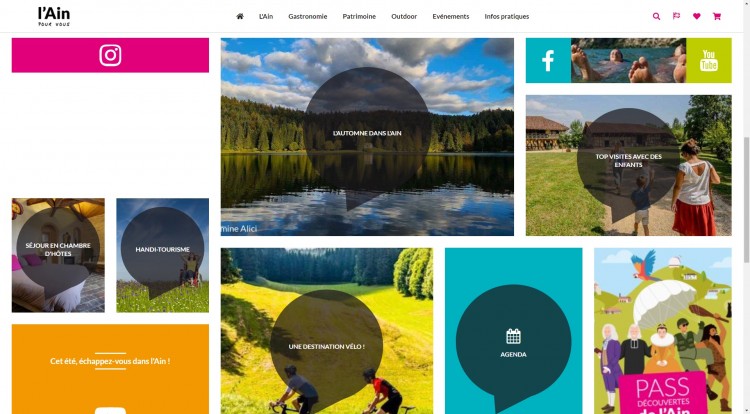Click the Handi-tourisme tile
This screenshot has height=414, width=750.
[x=163, y=255]
